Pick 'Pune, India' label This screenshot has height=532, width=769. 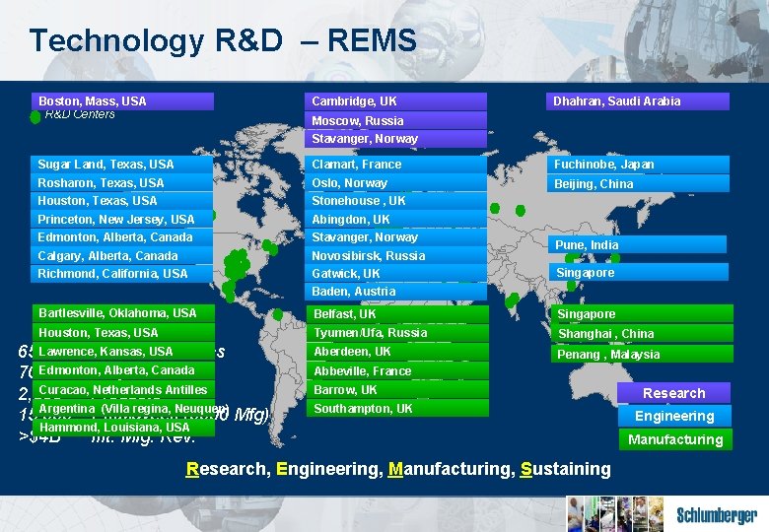[x=638, y=244]
